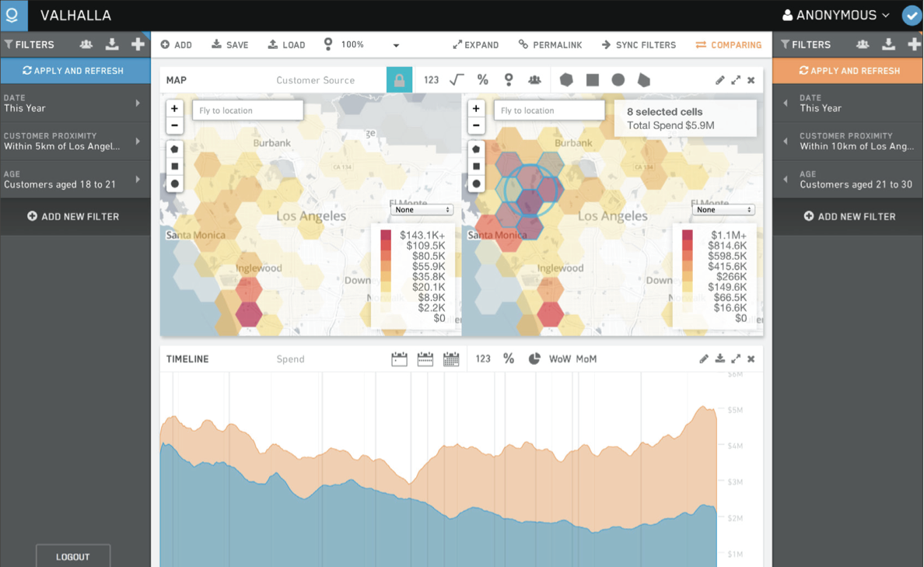The width and height of the screenshot is (924, 567).
Task: Toggle timeline pie chart mode
Action: (x=534, y=359)
